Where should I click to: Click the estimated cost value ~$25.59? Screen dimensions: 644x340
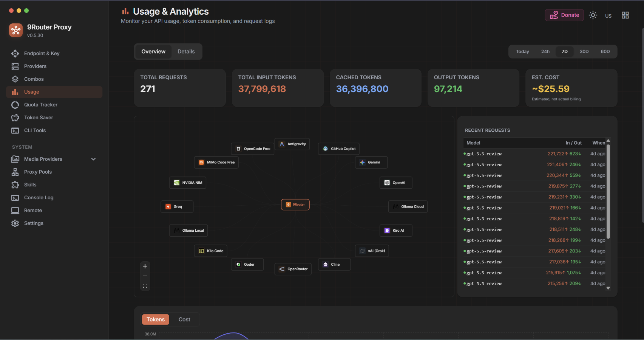(x=551, y=89)
